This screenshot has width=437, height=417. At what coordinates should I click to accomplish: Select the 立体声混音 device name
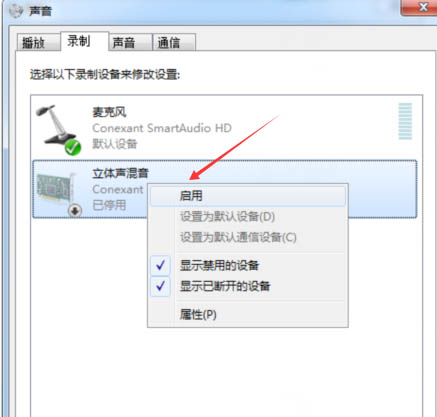tap(120, 173)
